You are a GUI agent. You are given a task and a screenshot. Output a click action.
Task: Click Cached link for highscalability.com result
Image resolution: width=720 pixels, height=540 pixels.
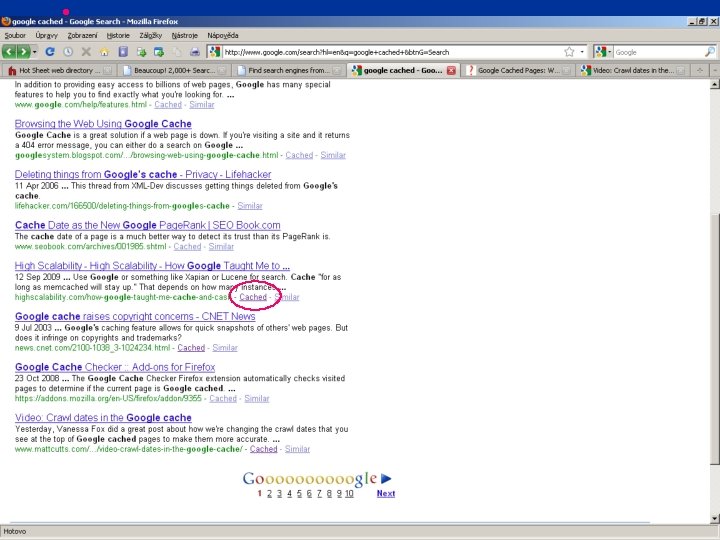253,297
